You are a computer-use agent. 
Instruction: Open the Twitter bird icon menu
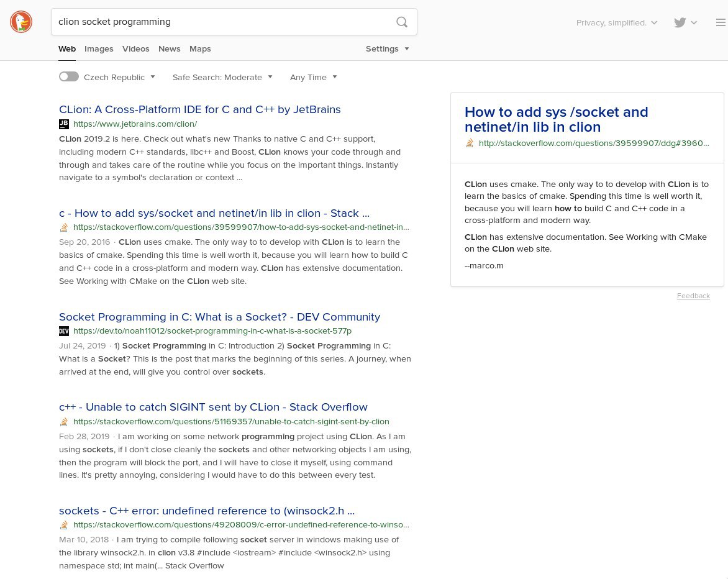click(x=685, y=22)
